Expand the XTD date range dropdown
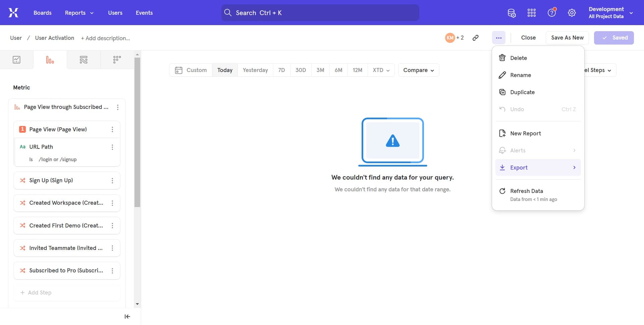This screenshot has height=325, width=644. [381, 70]
